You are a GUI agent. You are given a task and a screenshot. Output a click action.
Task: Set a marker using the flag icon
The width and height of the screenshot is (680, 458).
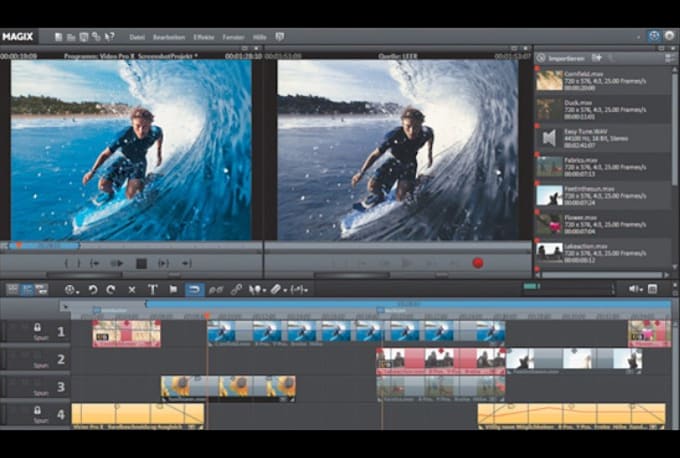[173, 289]
